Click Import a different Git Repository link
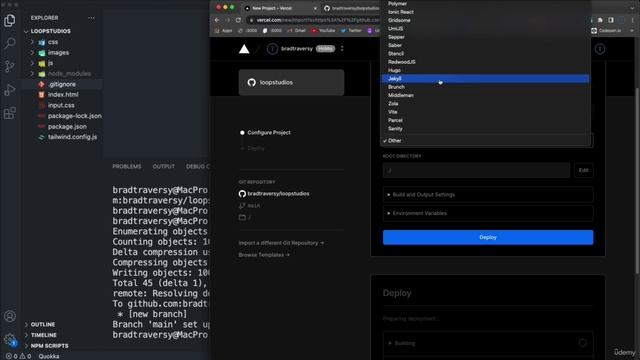 [x=281, y=243]
